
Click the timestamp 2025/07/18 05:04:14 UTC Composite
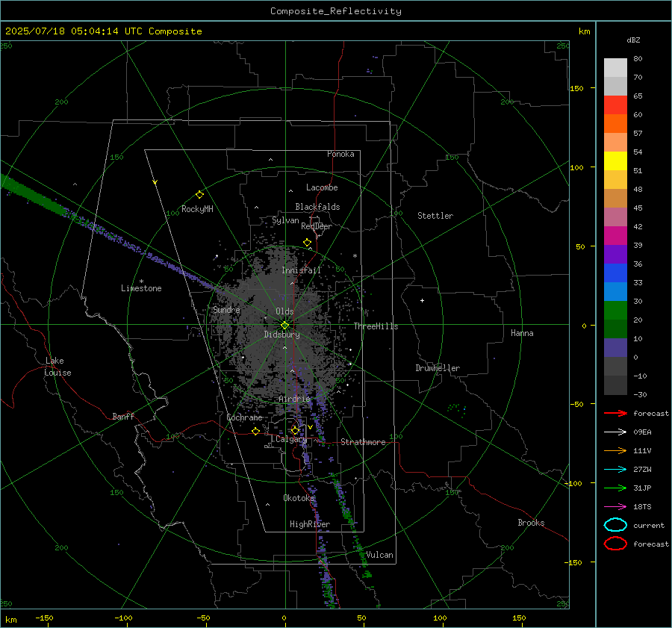tap(103, 31)
